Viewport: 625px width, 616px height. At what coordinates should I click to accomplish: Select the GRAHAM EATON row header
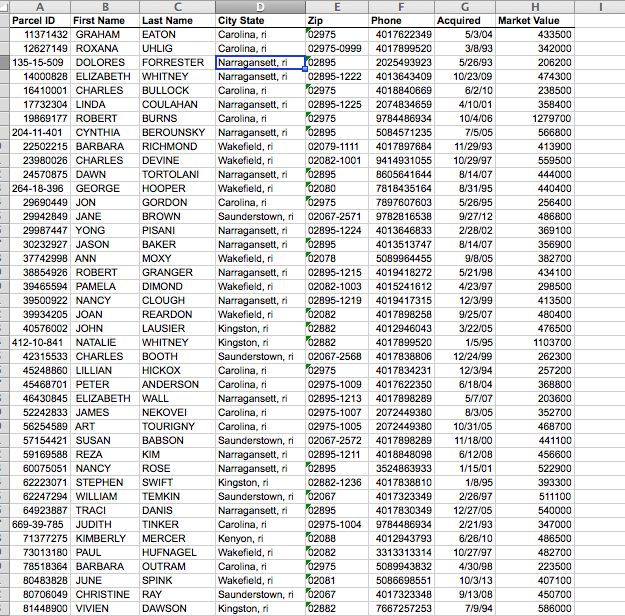click(x=4, y=35)
